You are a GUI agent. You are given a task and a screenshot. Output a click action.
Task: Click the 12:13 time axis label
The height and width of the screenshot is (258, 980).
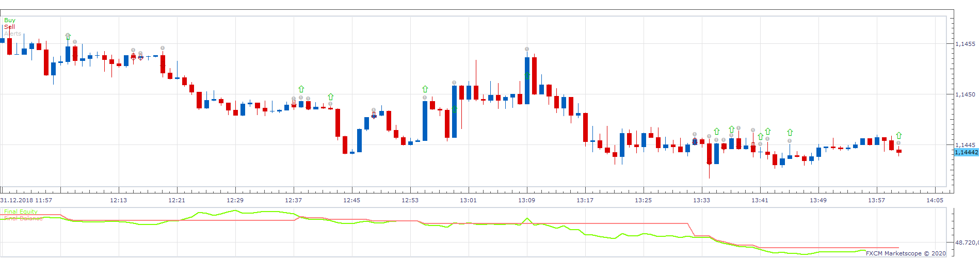[119, 200]
